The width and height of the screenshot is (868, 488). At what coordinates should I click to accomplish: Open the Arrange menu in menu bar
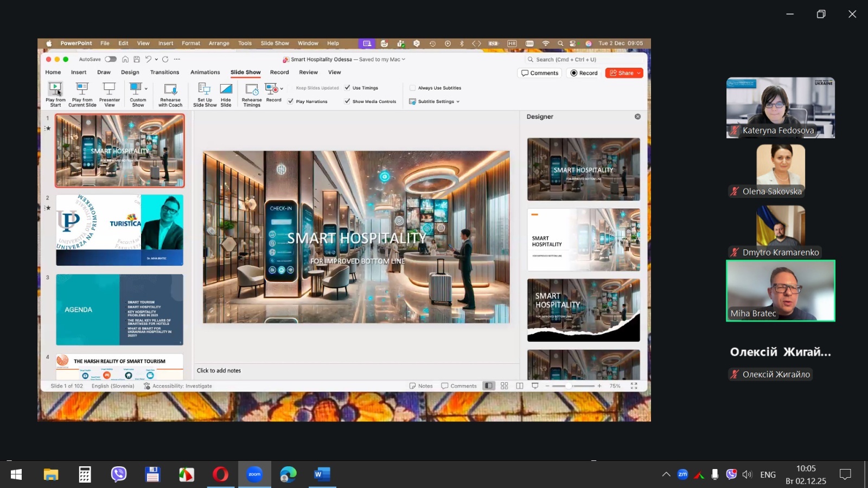[x=219, y=43]
